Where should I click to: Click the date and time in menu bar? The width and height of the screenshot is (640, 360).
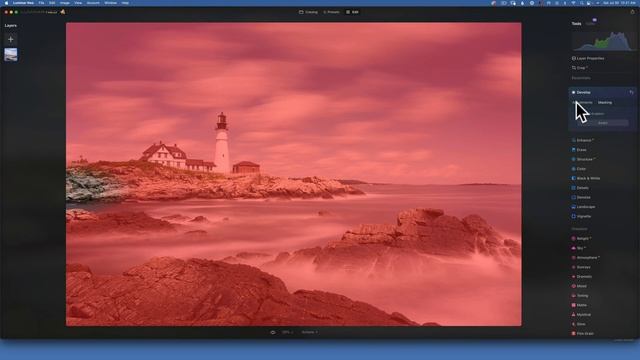point(619,3)
